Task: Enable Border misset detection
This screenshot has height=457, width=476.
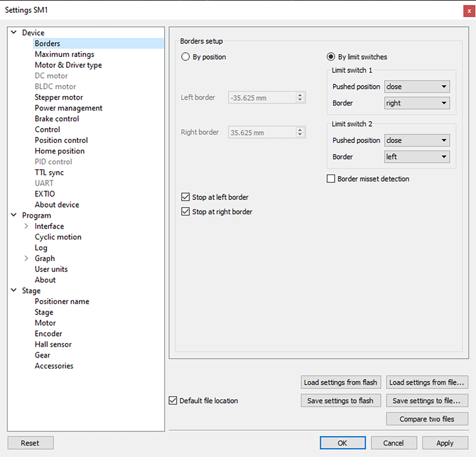Action: 331,178
